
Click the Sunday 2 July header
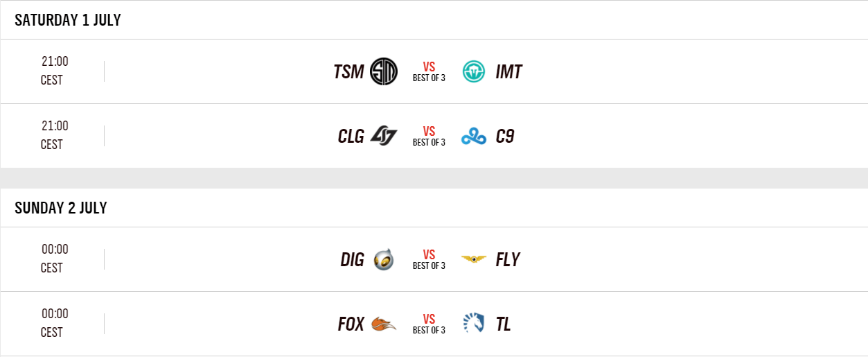61,208
